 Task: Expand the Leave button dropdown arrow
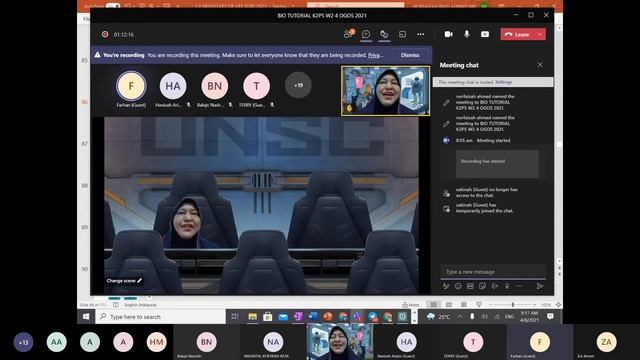click(x=540, y=35)
